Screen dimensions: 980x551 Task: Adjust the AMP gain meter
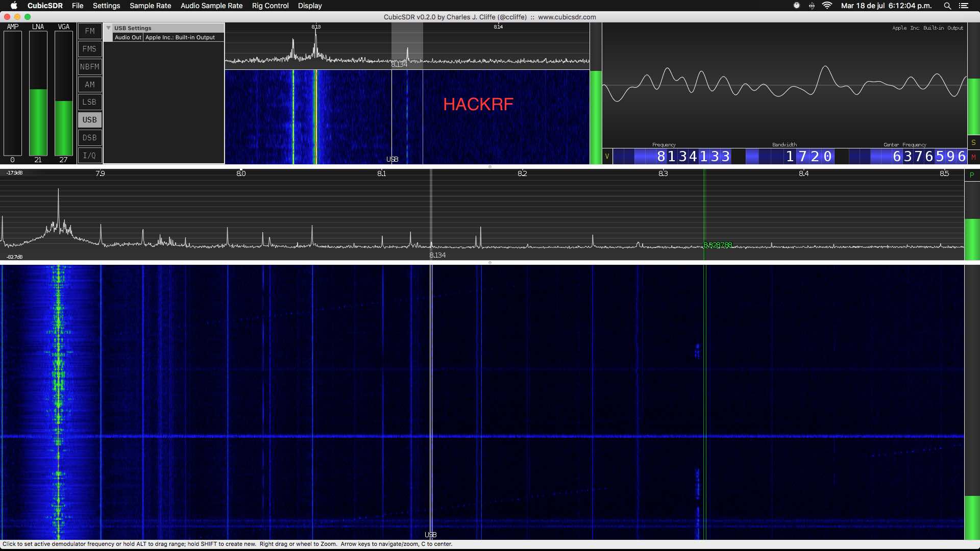pos(13,93)
